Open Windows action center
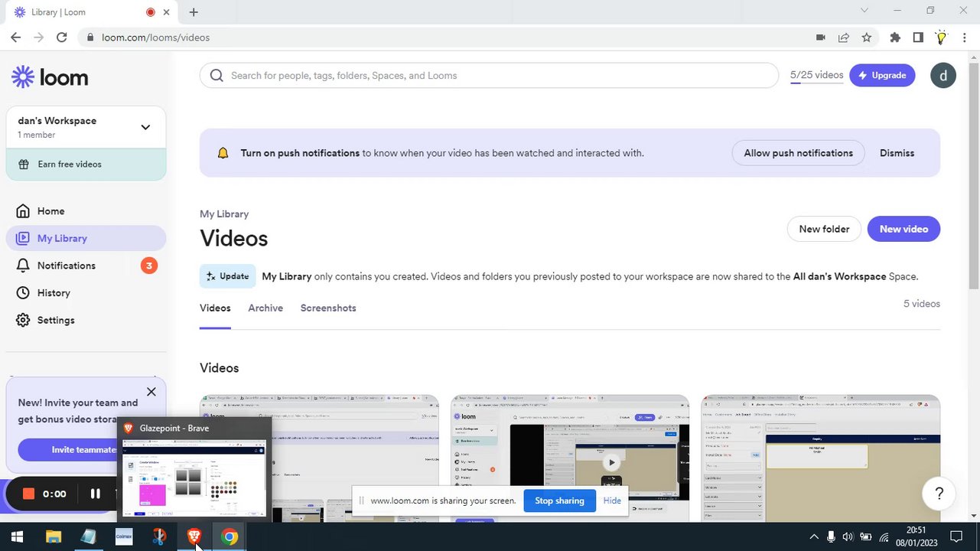 (x=956, y=536)
